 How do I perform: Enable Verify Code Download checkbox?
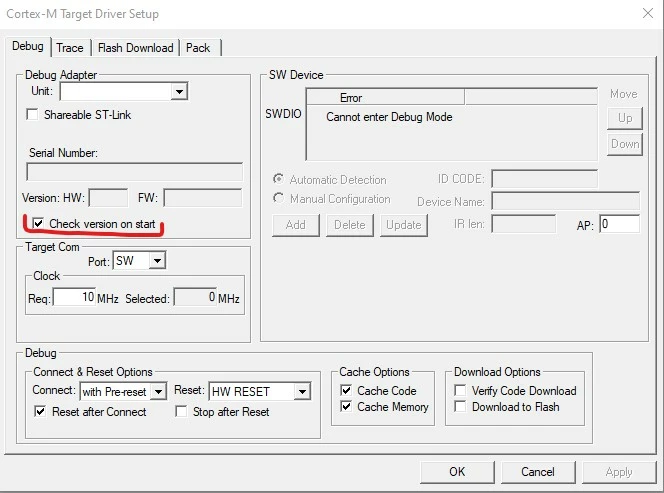click(460, 390)
